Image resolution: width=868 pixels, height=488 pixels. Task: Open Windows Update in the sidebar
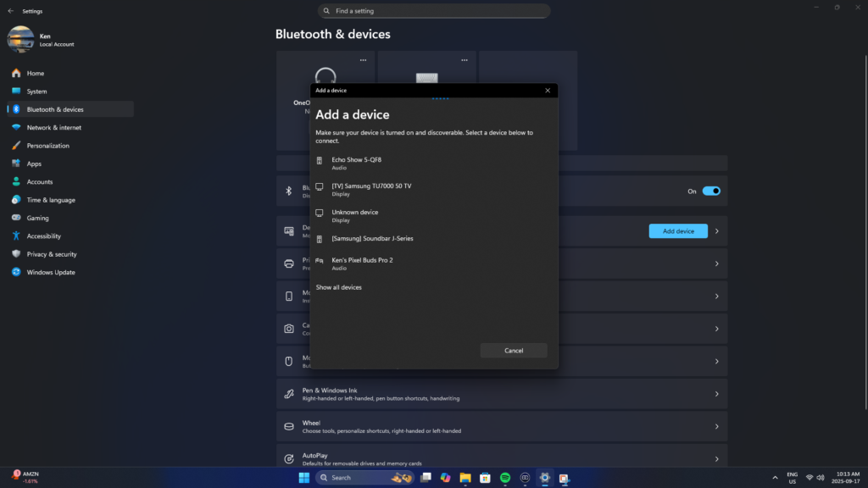[51, 273]
